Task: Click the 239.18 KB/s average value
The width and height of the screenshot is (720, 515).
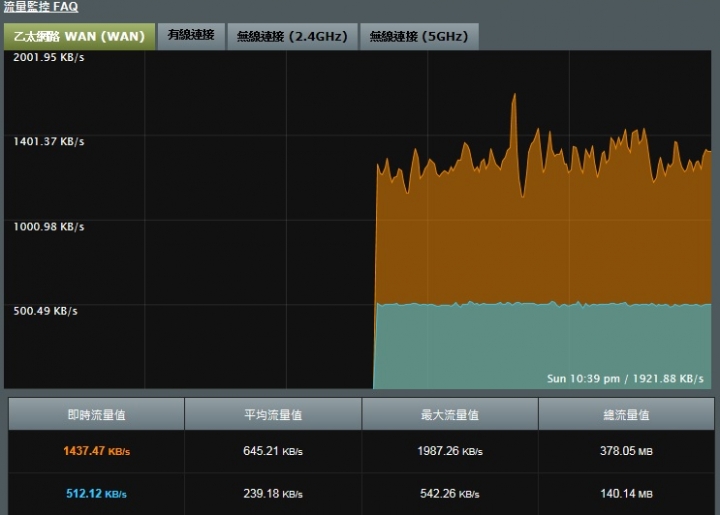Action: pos(273,494)
